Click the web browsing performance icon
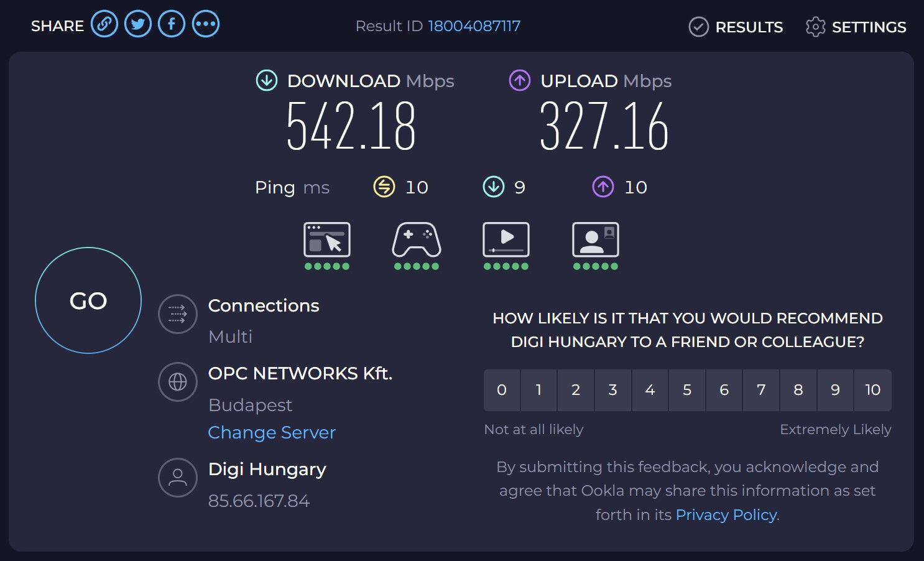The image size is (924, 561). click(x=327, y=239)
